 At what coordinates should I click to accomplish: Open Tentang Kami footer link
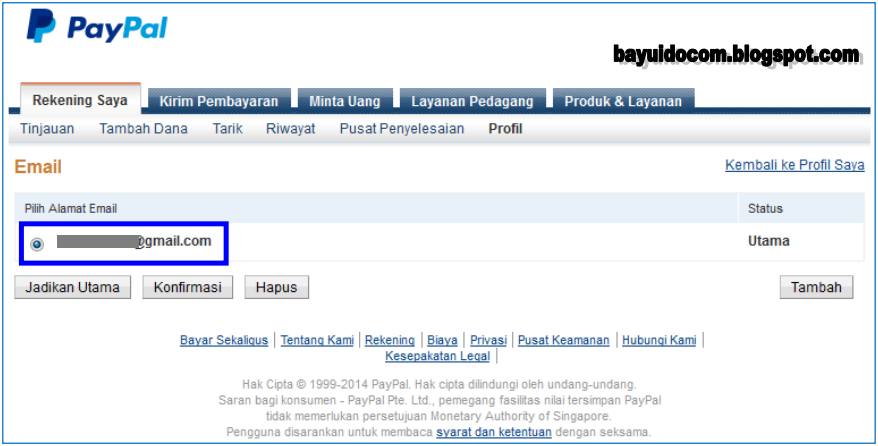point(317,340)
